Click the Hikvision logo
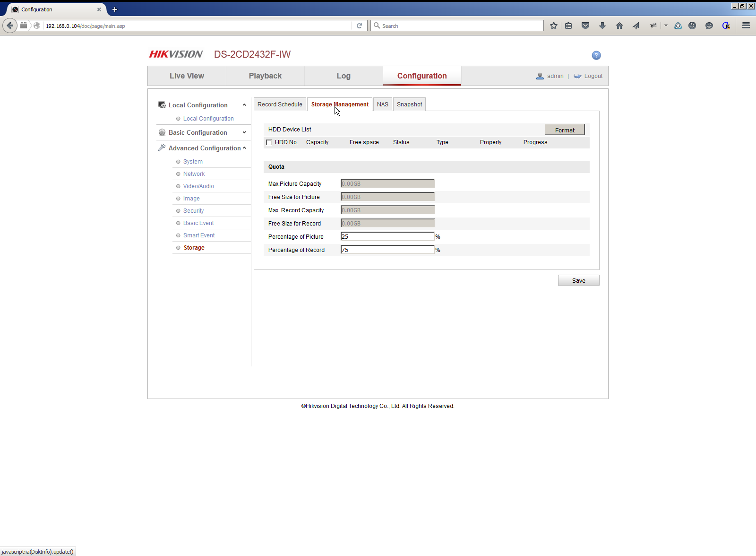Viewport: 756px width, 556px height. [176, 54]
